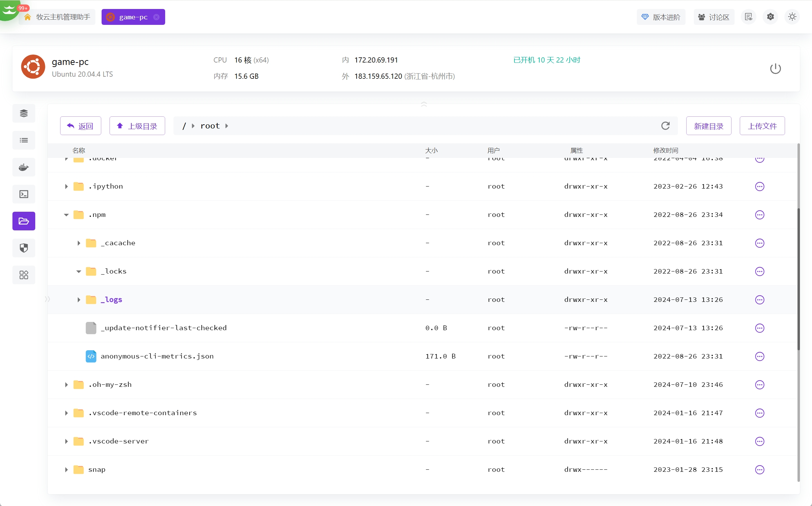Screen dimensions: 812x506
Task: Click the snap folder name
Action: point(97,469)
